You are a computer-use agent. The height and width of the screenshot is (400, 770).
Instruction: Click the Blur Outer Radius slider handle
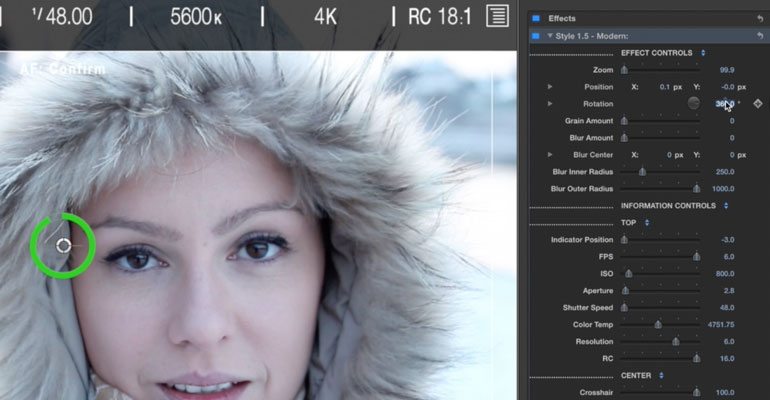pos(696,189)
